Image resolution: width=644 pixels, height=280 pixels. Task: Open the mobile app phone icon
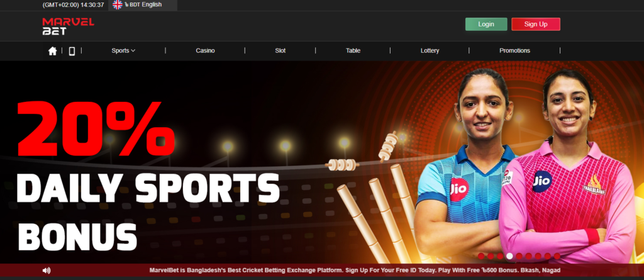[x=72, y=51]
